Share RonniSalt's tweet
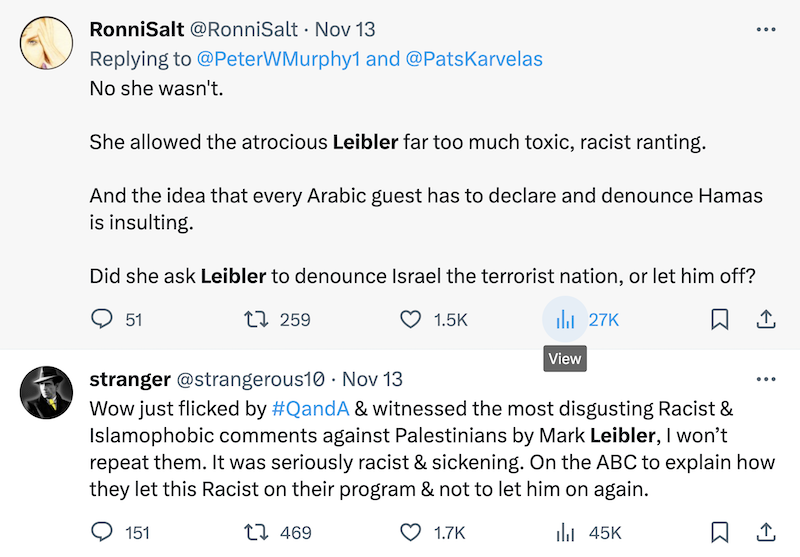The image size is (800, 557). tap(766, 320)
